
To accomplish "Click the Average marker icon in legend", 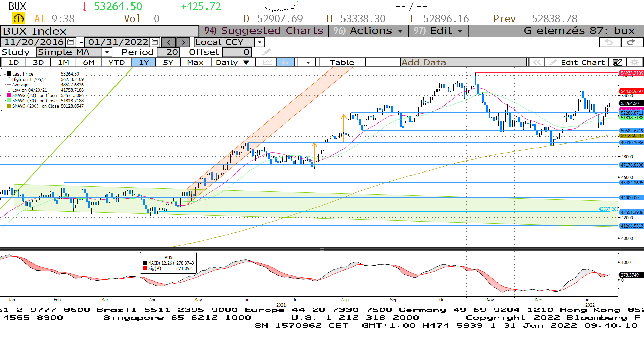I will (x=9, y=85).
